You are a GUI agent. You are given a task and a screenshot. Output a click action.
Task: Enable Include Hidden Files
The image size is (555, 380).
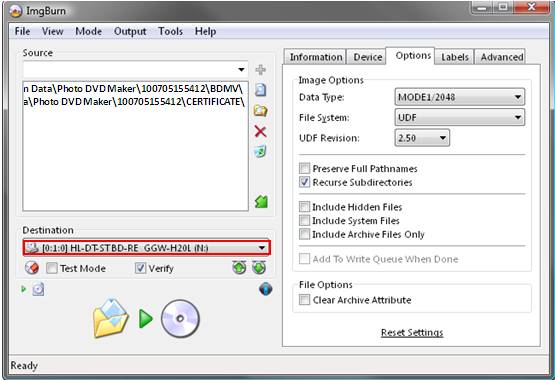click(304, 207)
